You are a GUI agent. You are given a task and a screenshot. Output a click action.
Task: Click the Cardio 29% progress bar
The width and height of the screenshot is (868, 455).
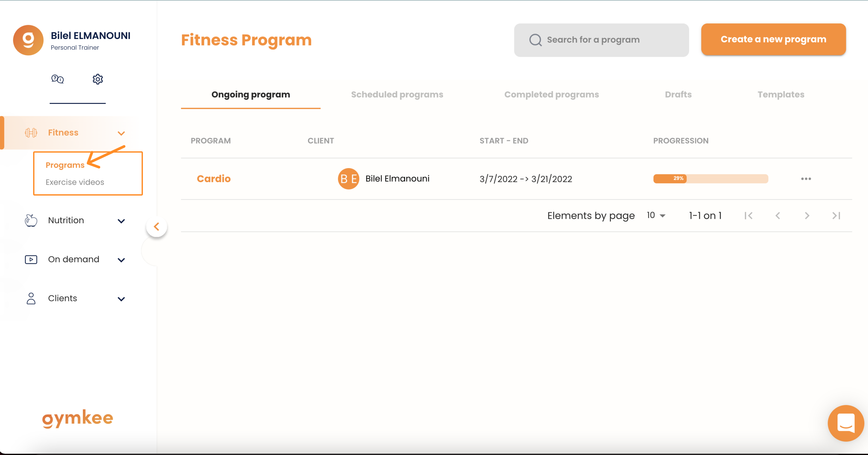click(710, 179)
